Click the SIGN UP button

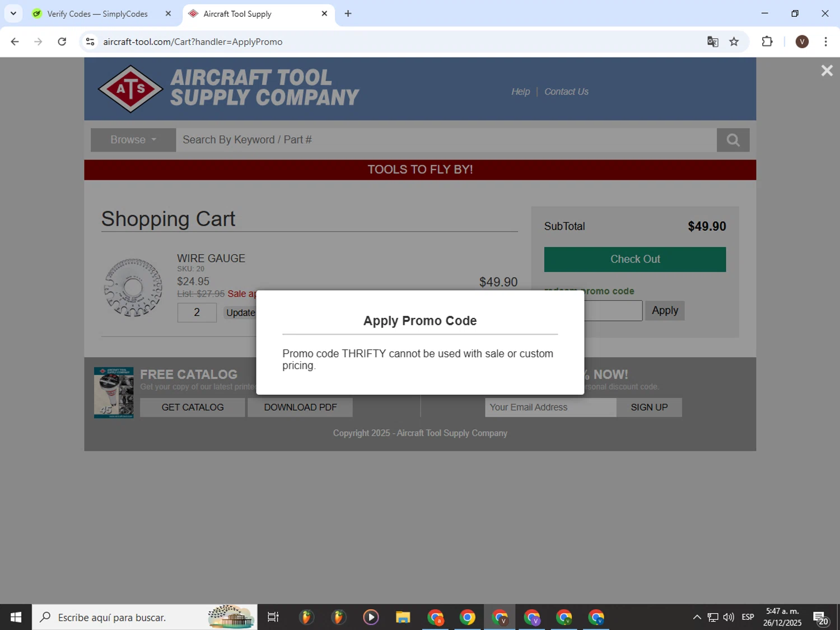[649, 407]
